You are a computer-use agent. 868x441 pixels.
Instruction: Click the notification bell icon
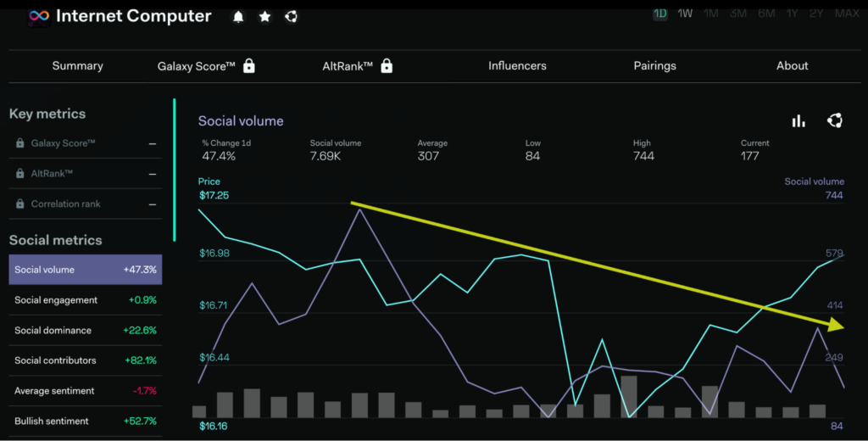coord(238,17)
